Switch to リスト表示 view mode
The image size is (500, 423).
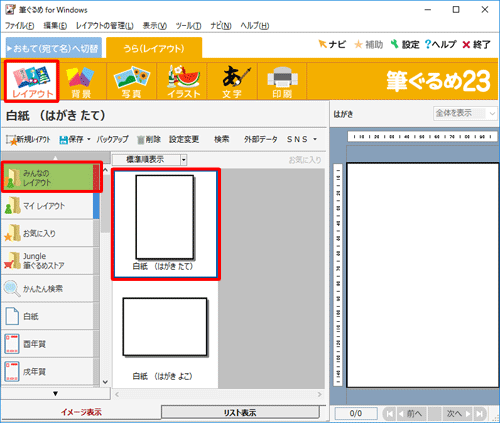click(x=240, y=412)
